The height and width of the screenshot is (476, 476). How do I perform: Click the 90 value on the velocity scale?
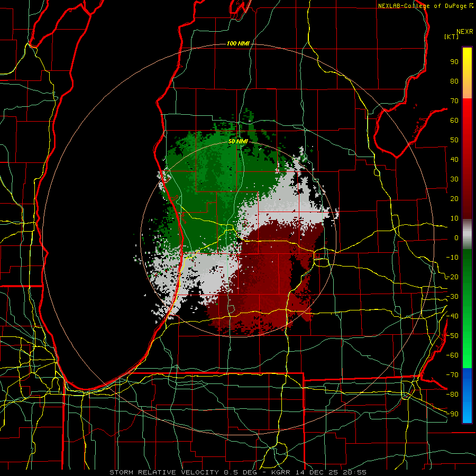[454, 62]
